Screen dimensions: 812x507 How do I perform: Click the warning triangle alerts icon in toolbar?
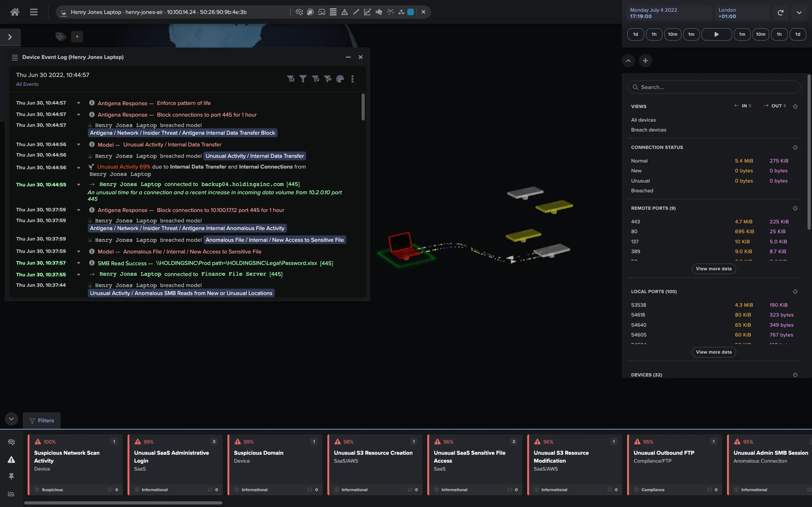tap(344, 12)
